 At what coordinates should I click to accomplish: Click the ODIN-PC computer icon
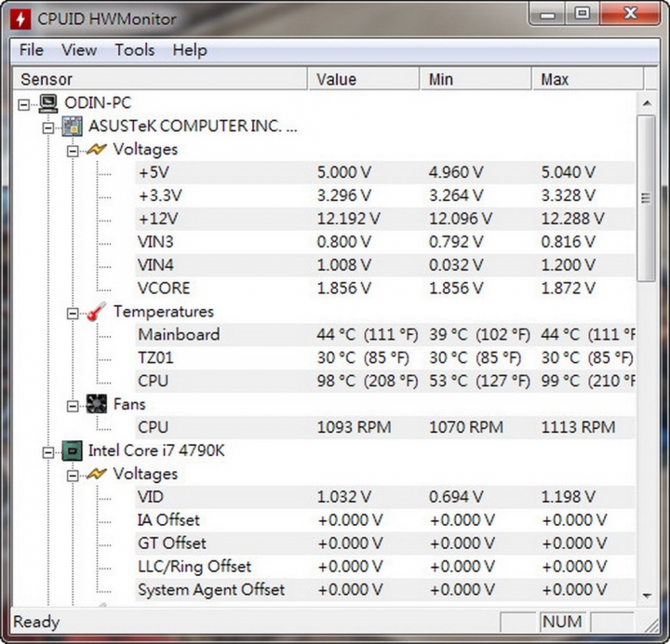(x=48, y=103)
